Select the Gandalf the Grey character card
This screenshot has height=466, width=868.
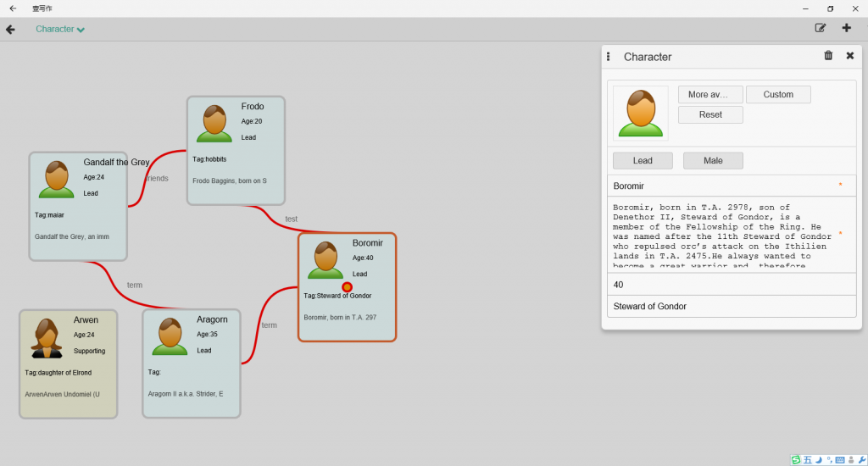(78, 207)
